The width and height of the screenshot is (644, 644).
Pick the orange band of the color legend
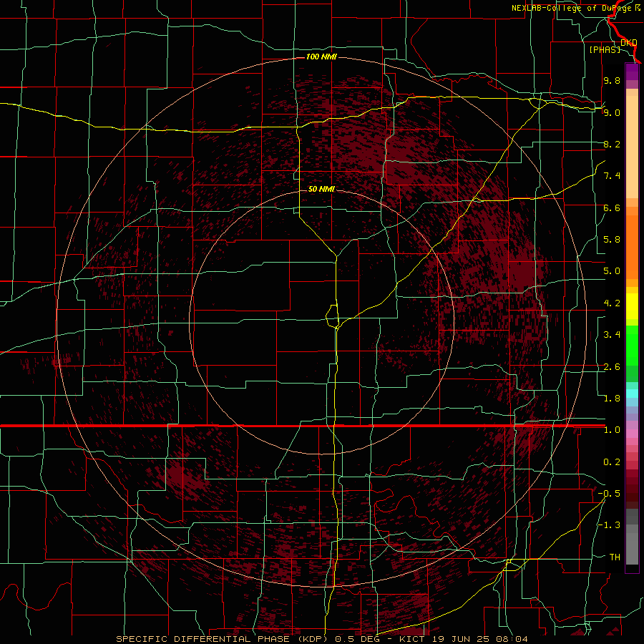click(x=632, y=248)
